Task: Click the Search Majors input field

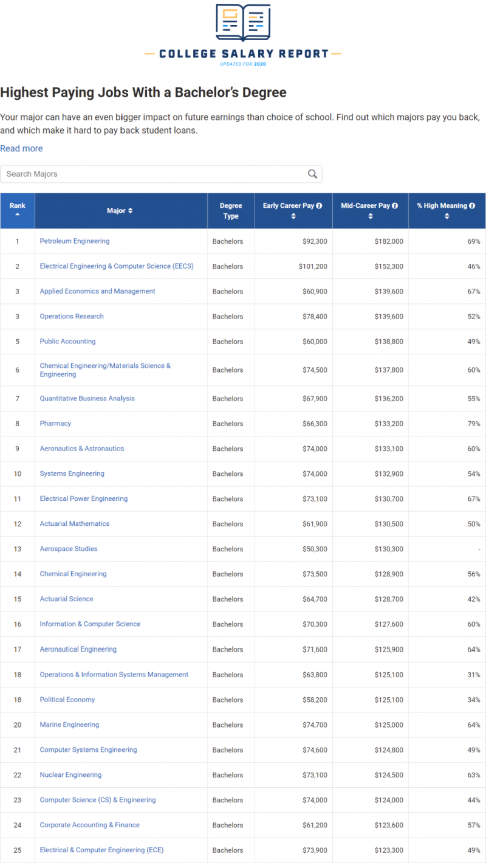Action: [161, 174]
